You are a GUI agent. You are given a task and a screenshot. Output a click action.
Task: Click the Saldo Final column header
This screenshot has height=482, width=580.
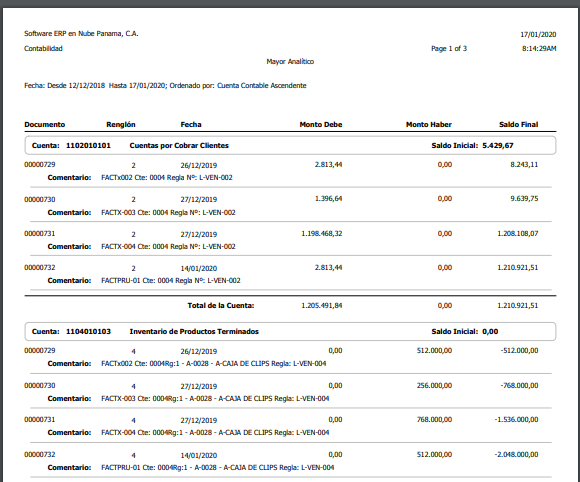click(x=519, y=124)
